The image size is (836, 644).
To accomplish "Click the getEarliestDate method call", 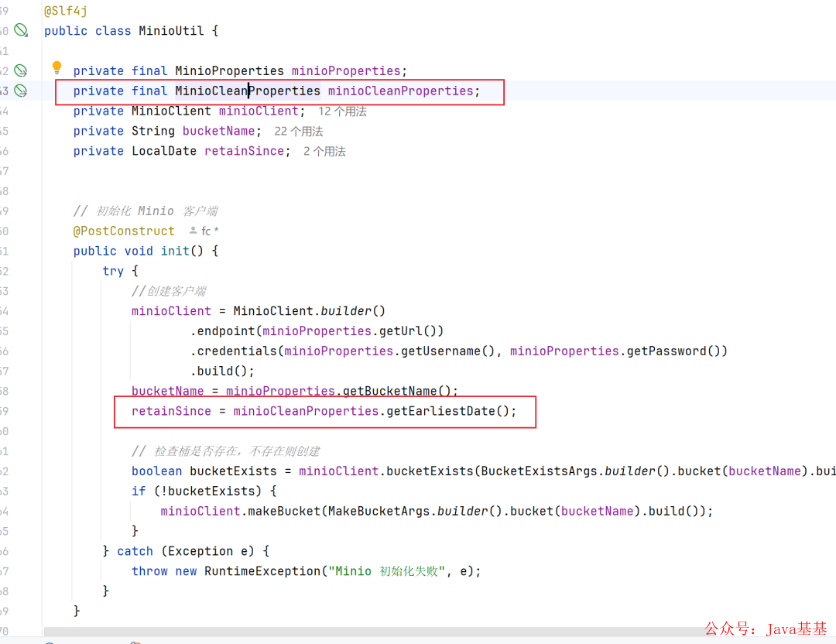I will pos(441,411).
